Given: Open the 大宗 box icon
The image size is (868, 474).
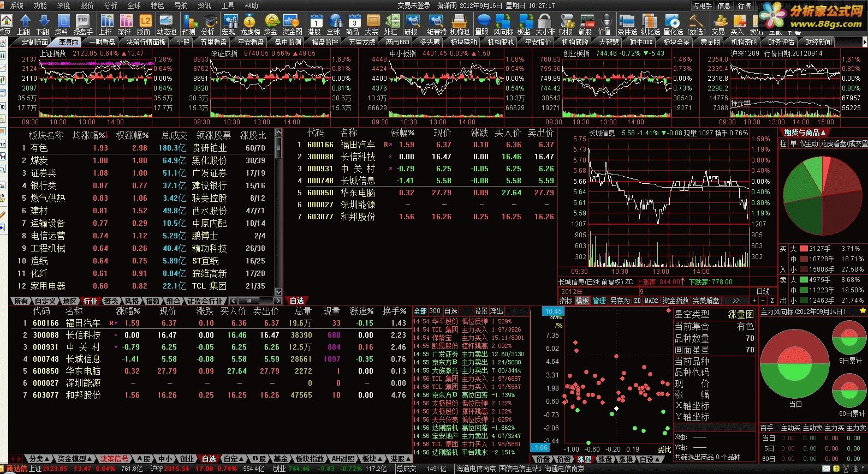Looking at the screenshot, I should click(372, 25).
